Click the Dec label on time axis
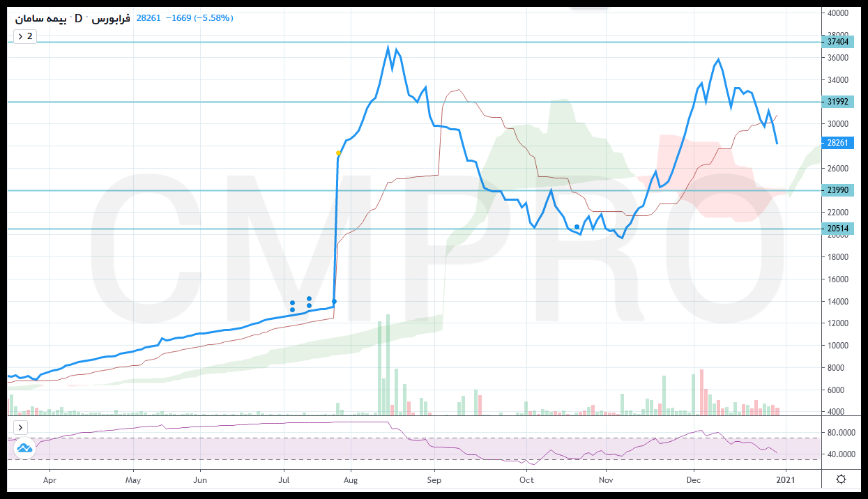868x499 pixels. tap(693, 479)
